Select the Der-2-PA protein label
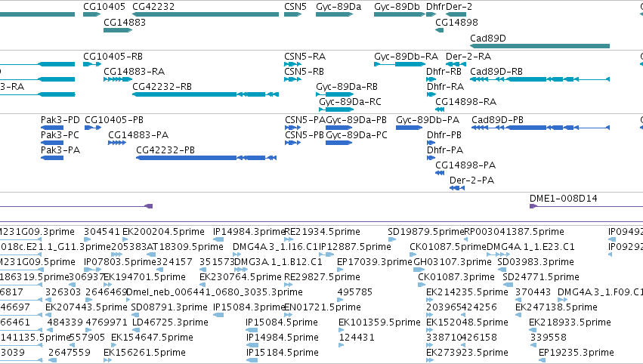 tap(471, 180)
